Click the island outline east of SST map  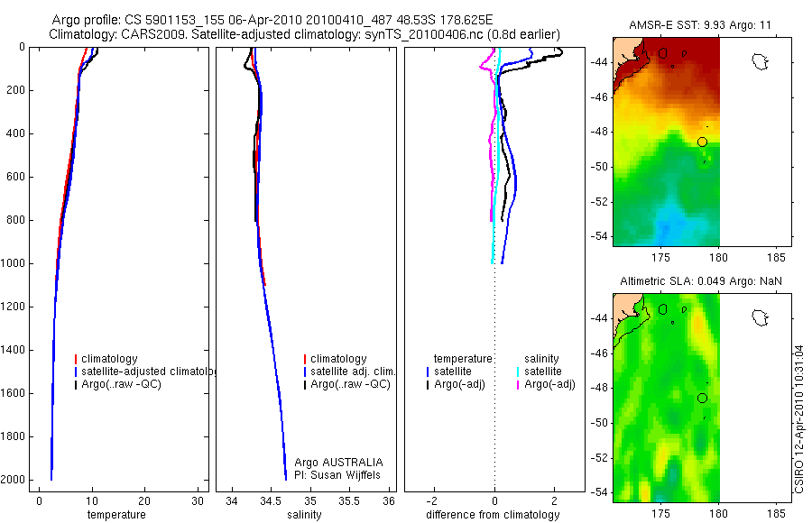[x=761, y=62]
